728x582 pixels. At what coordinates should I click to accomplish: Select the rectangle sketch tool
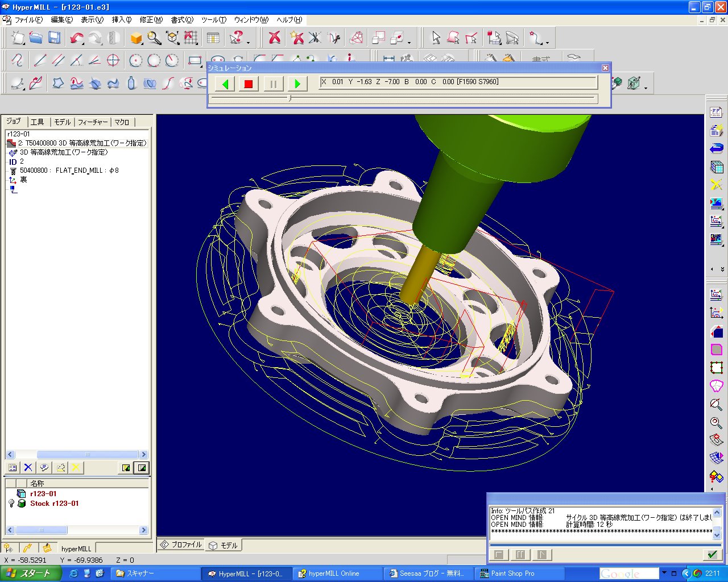point(195,60)
